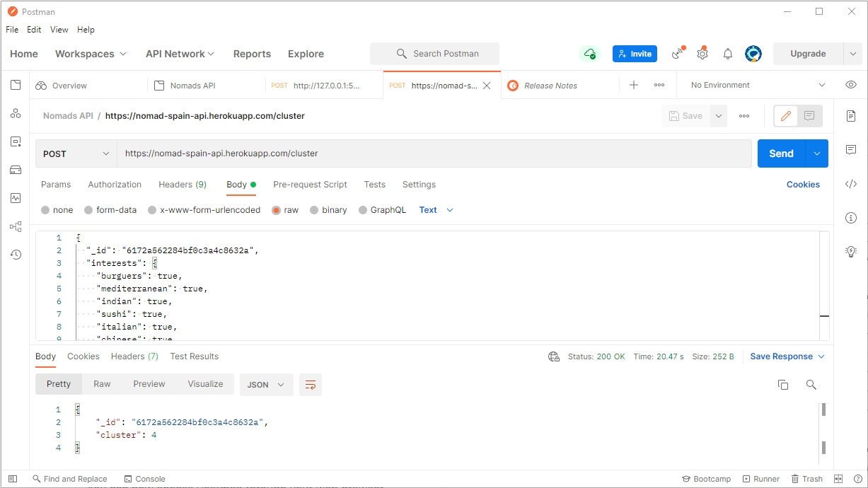Screen dimensions: 868x488
Task: Open the two-pane view icon in status bar
Action: [839, 479]
